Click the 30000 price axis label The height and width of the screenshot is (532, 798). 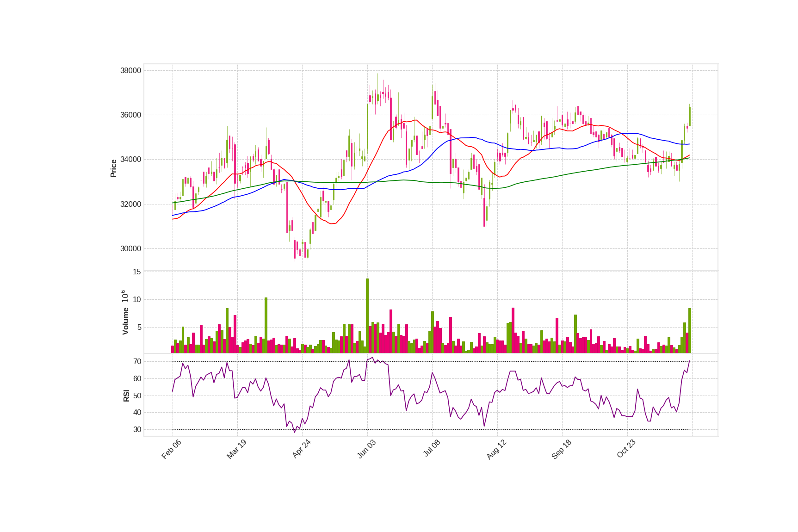[x=130, y=249]
